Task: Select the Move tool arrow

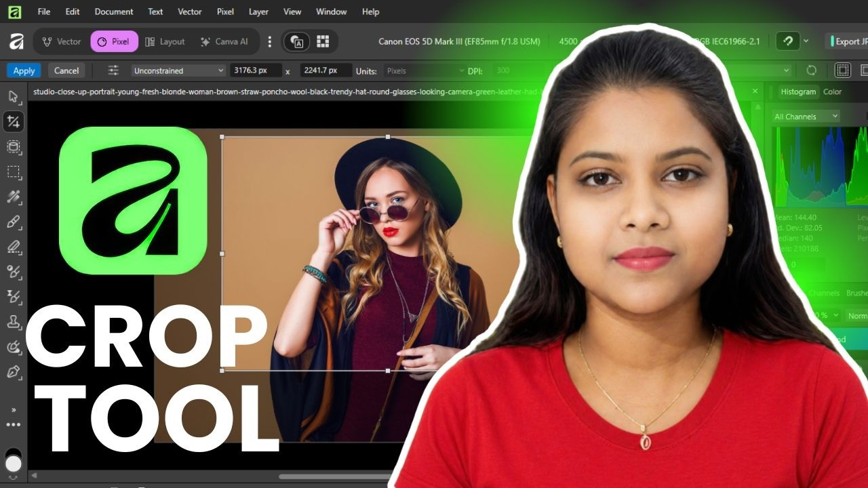Action: (x=13, y=96)
